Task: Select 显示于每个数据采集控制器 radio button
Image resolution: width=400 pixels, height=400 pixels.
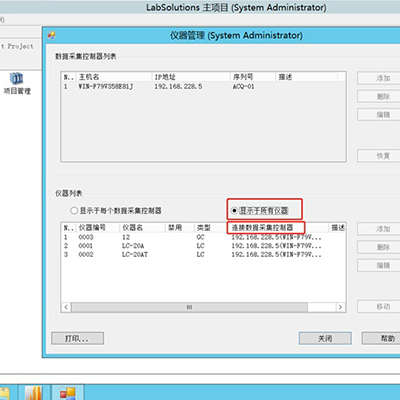Action: coord(74,211)
